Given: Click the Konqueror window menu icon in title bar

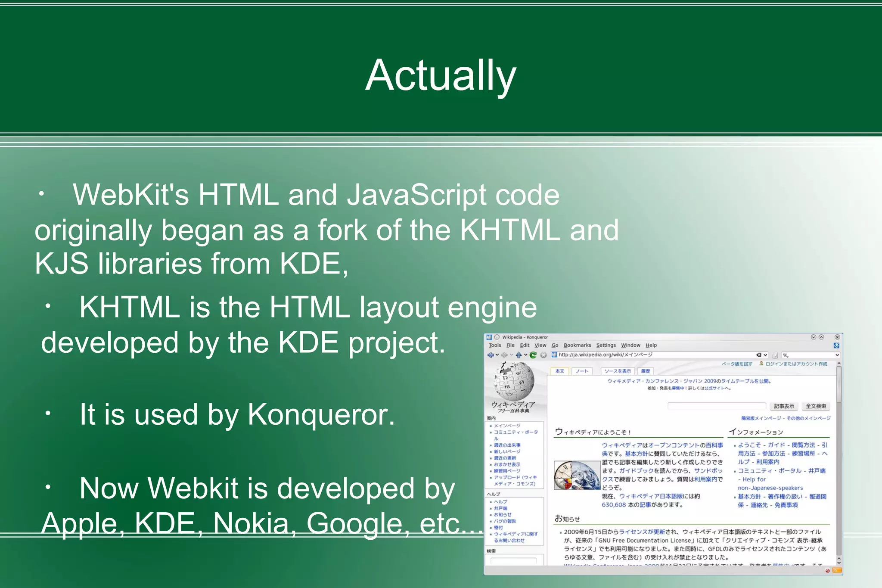Looking at the screenshot, I should tap(489, 337).
